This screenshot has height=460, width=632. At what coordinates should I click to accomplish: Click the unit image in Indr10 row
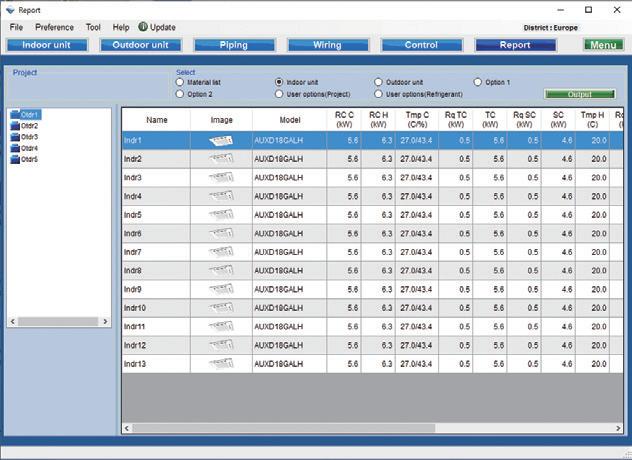[x=221, y=308]
